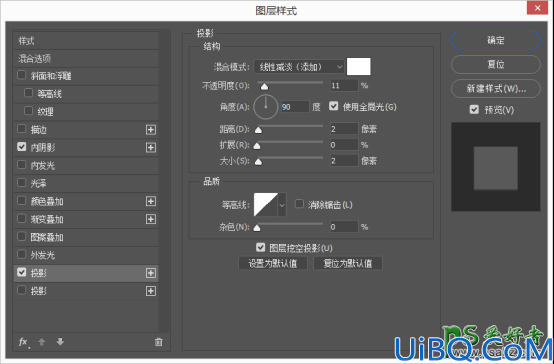Click 扩展 slider handle
The height and width of the screenshot is (364, 554).
tap(257, 146)
